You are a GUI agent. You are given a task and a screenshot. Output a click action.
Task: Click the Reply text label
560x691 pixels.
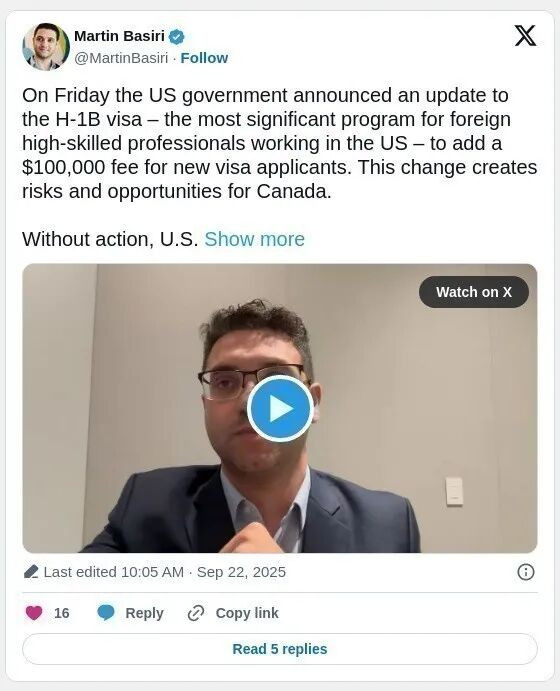(144, 613)
